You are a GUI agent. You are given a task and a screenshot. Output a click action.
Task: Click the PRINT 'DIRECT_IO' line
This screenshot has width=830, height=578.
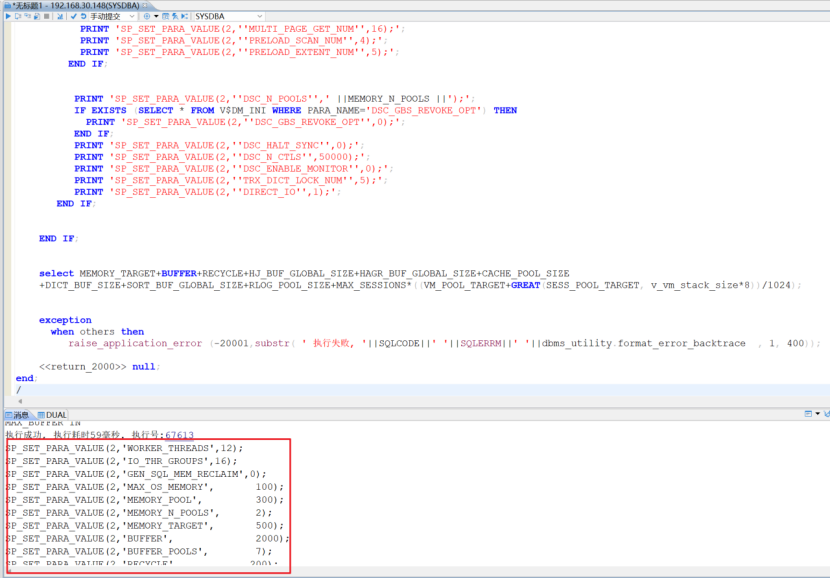click(x=208, y=192)
